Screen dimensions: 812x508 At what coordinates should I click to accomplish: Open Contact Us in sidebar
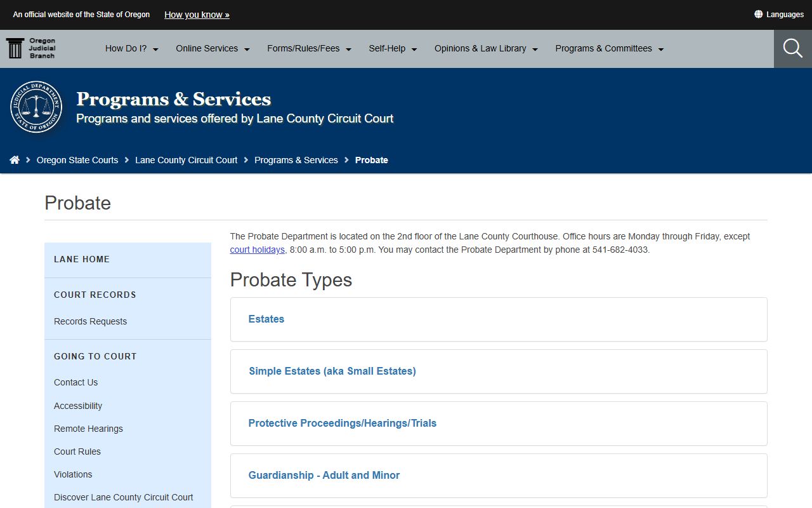click(x=75, y=382)
